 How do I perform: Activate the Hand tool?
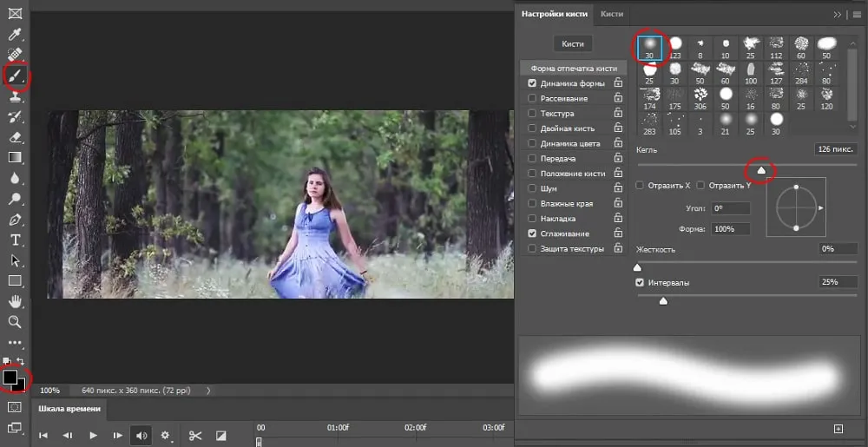[15, 301]
